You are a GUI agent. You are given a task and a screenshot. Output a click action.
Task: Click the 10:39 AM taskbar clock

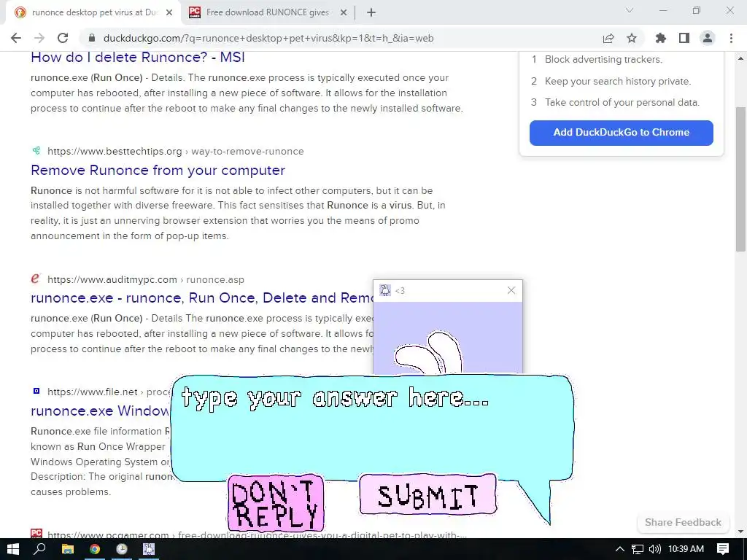coord(686,549)
